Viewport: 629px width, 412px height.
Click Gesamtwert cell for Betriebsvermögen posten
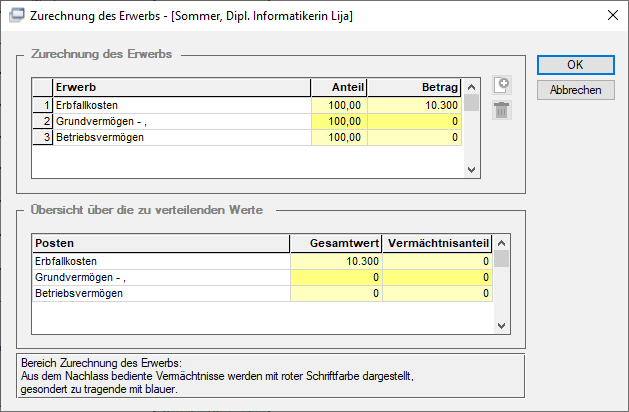pos(336,293)
